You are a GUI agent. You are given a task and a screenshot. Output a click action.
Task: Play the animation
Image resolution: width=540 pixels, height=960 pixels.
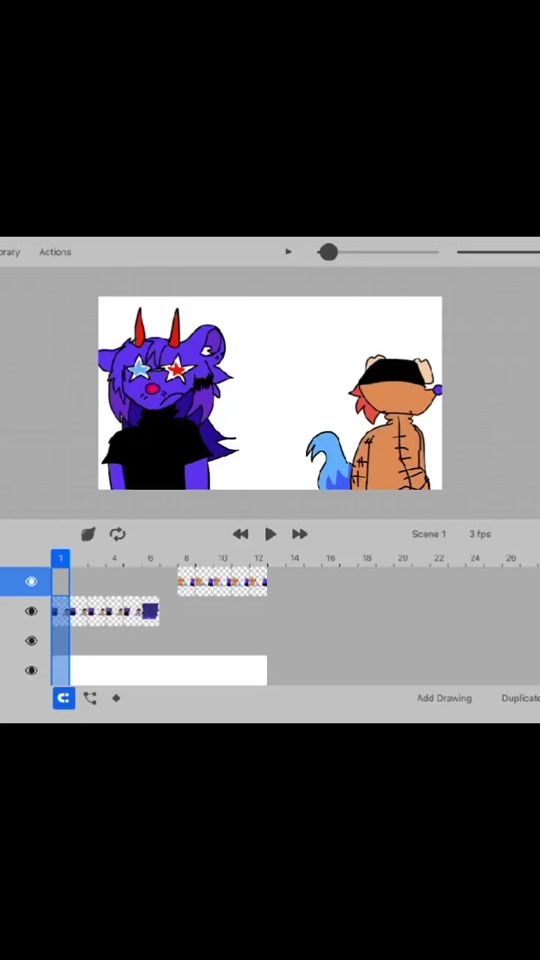(x=271, y=534)
